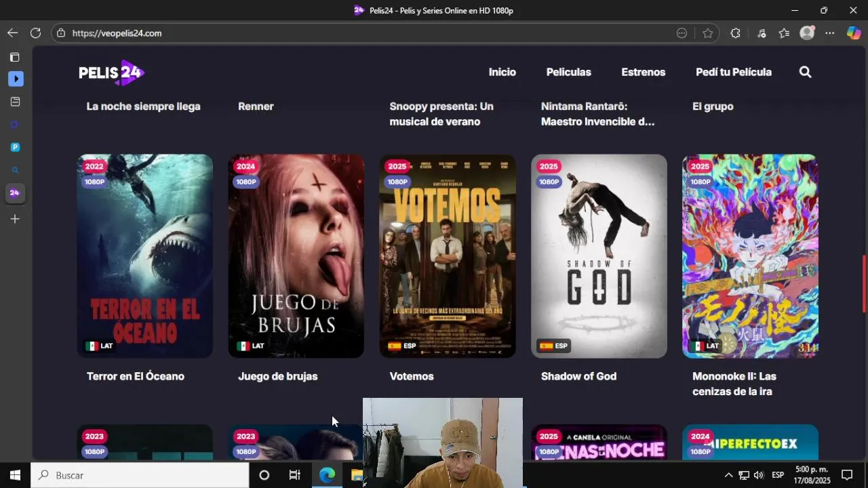Click Terror en El Océano title text
Image resolution: width=868 pixels, height=488 pixels.
[x=136, y=376]
